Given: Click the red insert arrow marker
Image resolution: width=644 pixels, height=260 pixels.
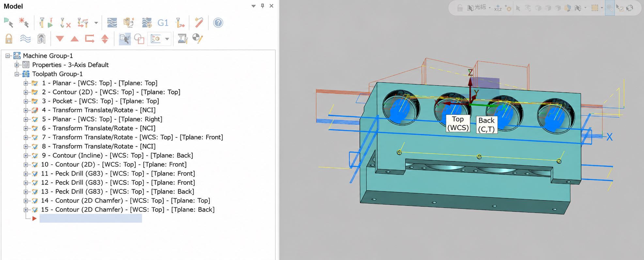Looking at the screenshot, I should point(34,219).
